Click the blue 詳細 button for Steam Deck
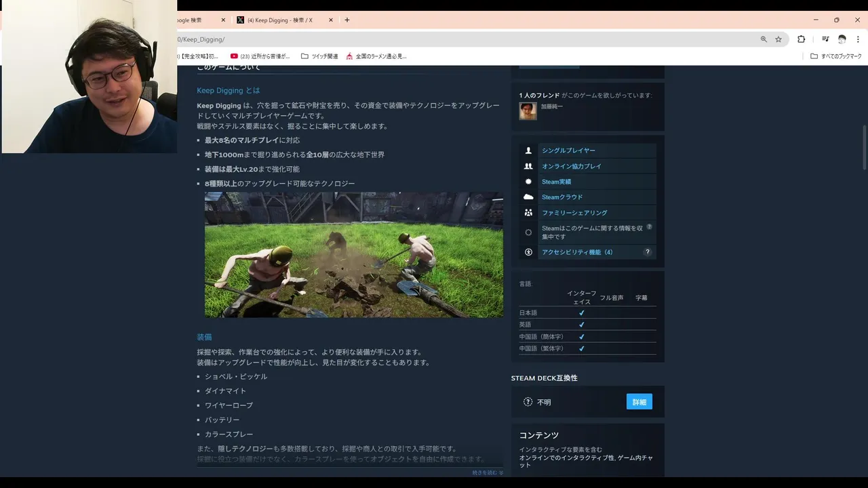Image resolution: width=868 pixels, height=488 pixels. tap(639, 402)
